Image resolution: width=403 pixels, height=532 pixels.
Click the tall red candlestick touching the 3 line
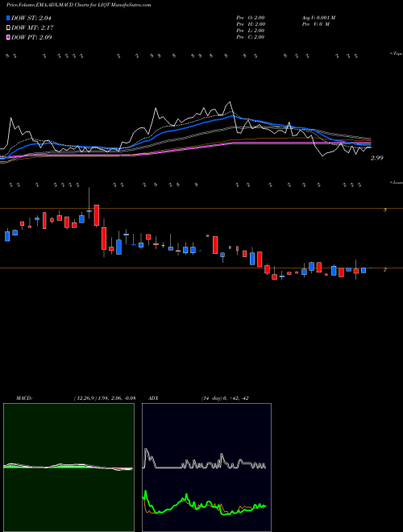coord(97,215)
